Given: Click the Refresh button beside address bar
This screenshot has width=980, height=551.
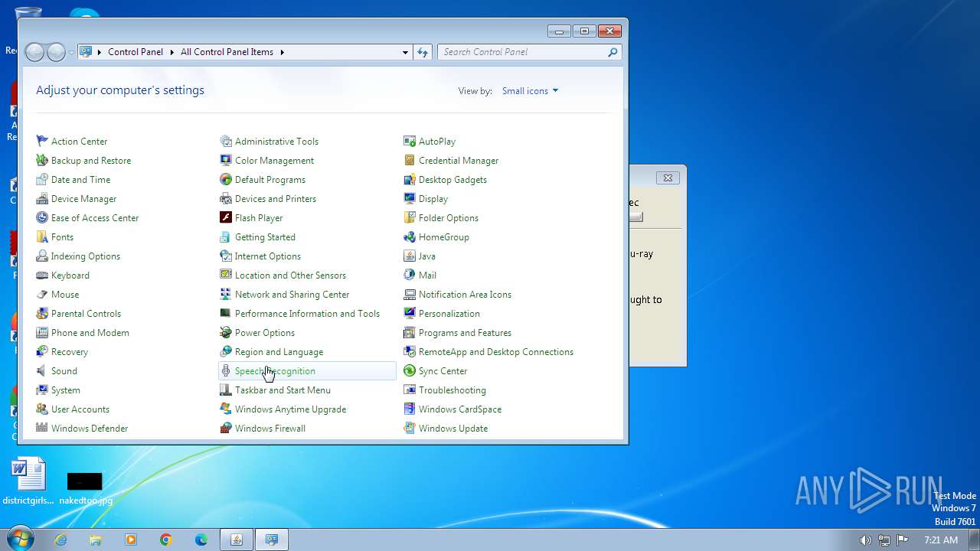Looking at the screenshot, I should [x=423, y=52].
